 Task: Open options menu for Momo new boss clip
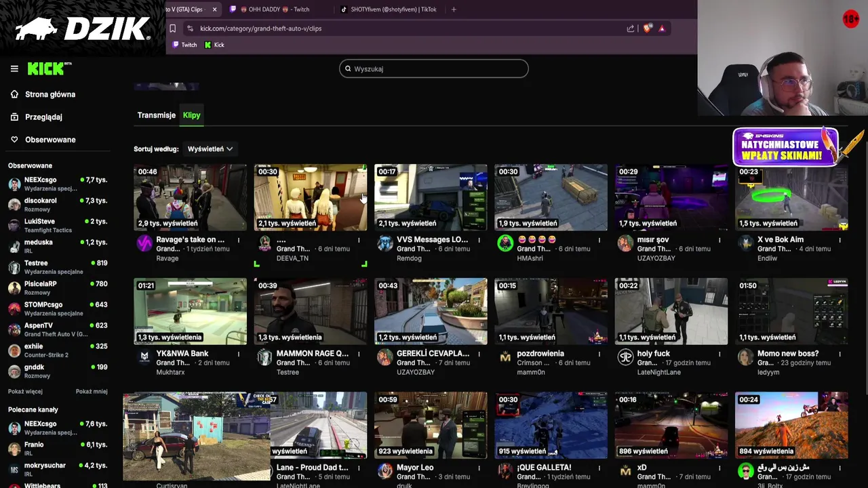point(840,354)
